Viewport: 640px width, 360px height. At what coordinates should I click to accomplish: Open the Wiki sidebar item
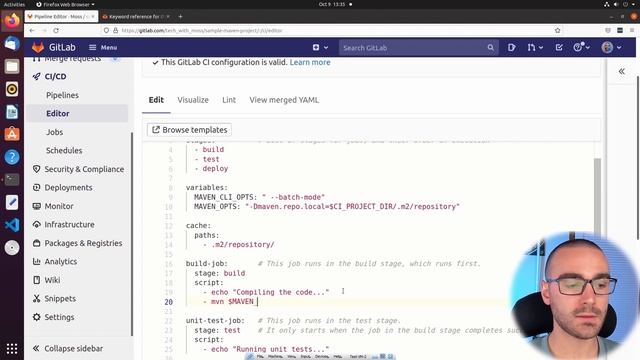coord(52,280)
